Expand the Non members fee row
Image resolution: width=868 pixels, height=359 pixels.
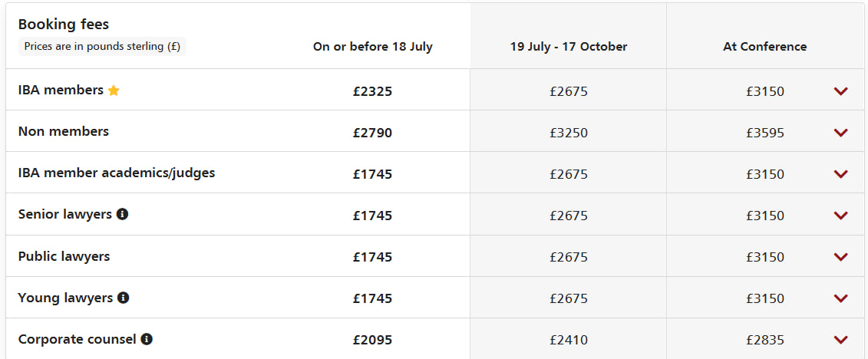(840, 133)
